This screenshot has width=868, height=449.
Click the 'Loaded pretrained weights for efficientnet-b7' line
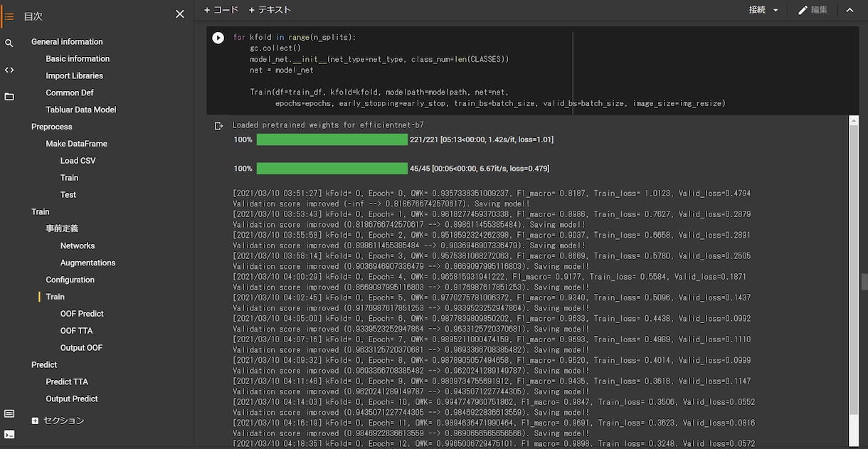point(328,125)
